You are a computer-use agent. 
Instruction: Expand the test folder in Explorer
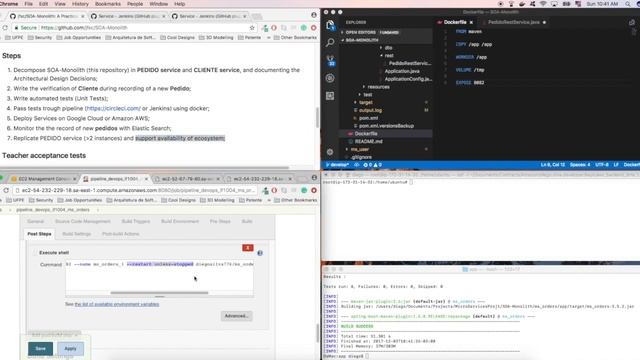coord(367,95)
